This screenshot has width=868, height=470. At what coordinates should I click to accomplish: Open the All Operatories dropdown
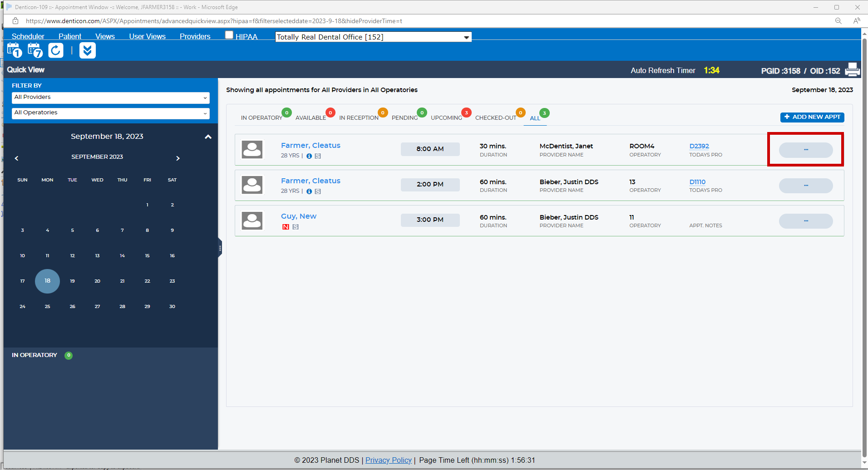tap(111, 113)
